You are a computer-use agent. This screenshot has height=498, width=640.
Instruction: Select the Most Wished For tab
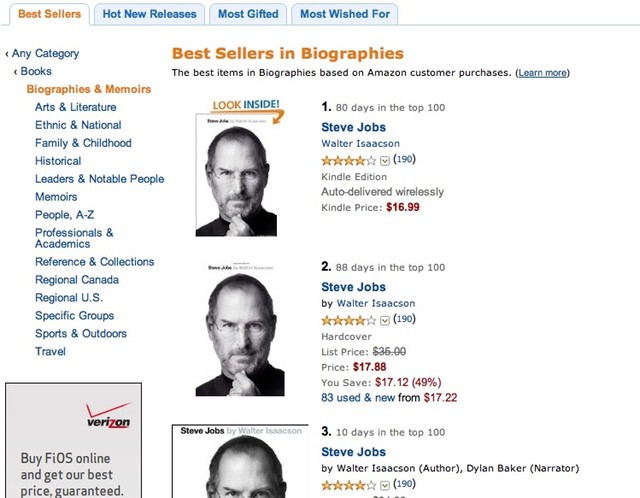[x=344, y=14]
